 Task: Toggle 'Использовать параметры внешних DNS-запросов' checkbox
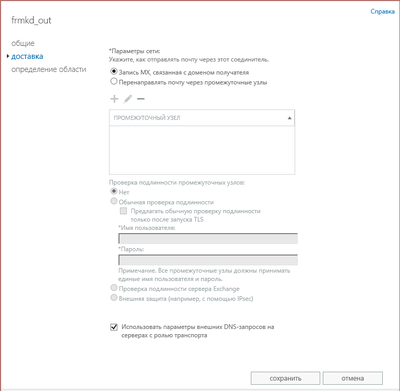(x=114, y=327)
